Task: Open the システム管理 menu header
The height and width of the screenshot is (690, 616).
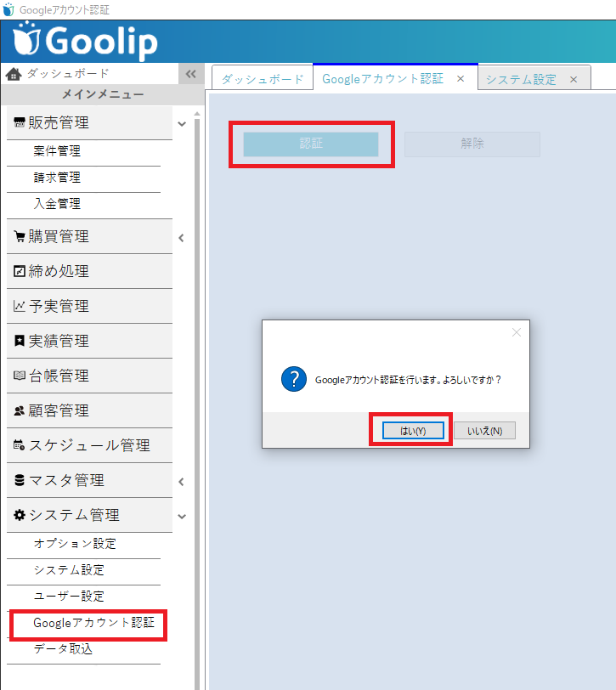Action: tap(89, 515)
